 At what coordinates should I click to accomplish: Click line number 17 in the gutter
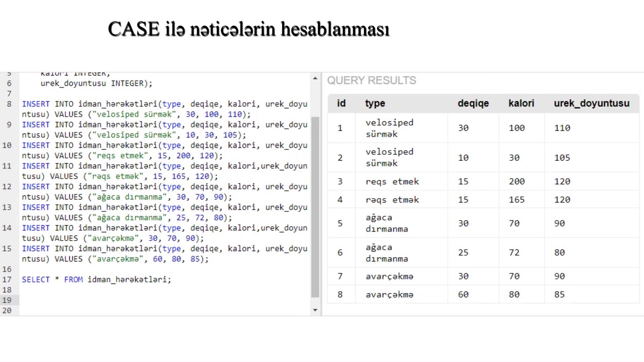(x=7, y=280)
